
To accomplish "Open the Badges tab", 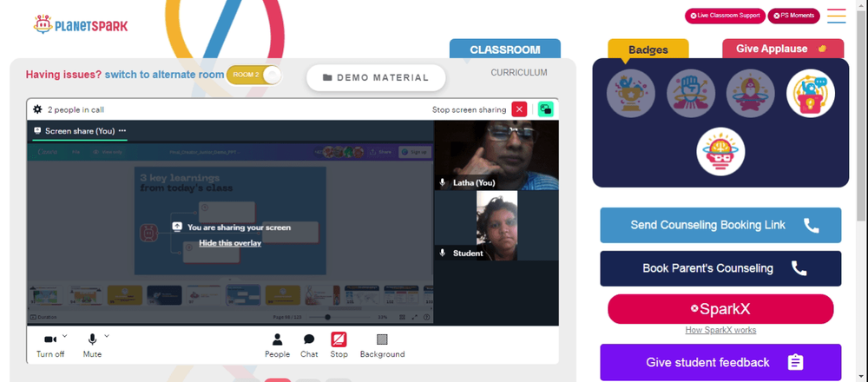I will click(x=648, y=49).
